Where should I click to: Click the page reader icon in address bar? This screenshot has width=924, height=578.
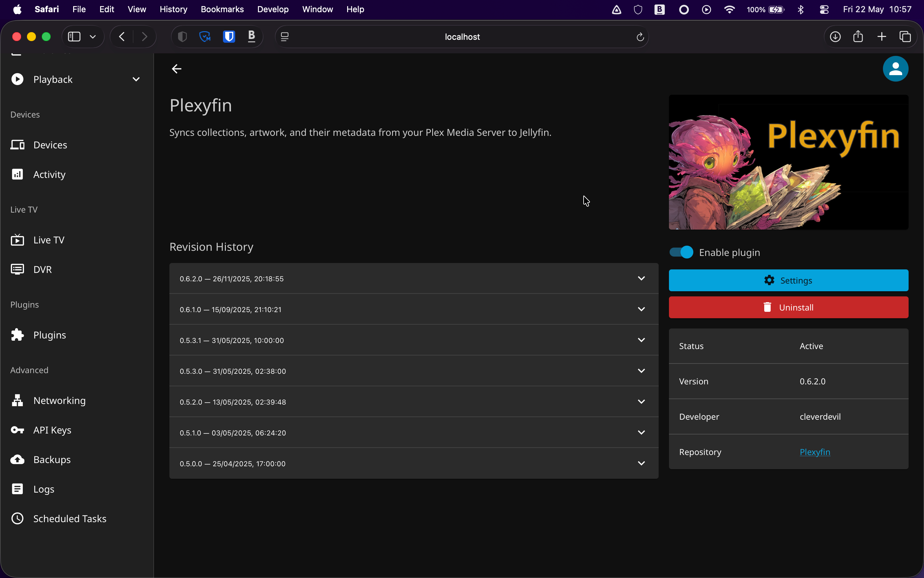285,37
